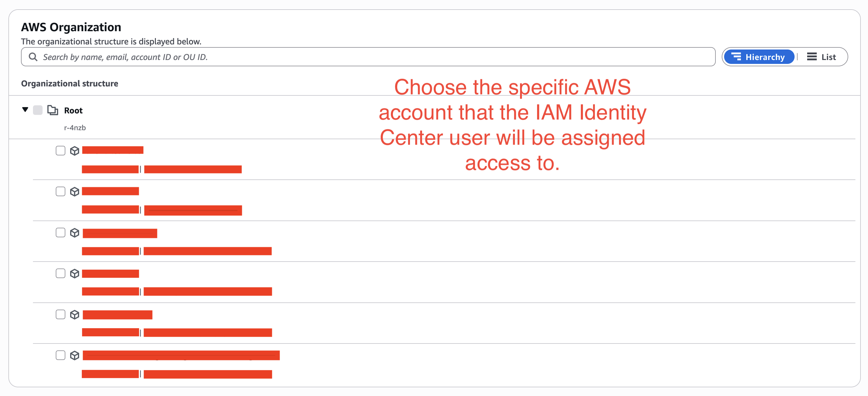Focus the organization search field
This screenshot has width=868, height=396.
(371, 57)
